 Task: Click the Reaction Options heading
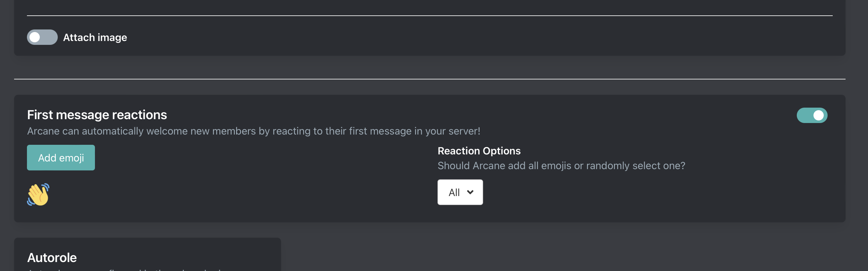tap(479, 151)
